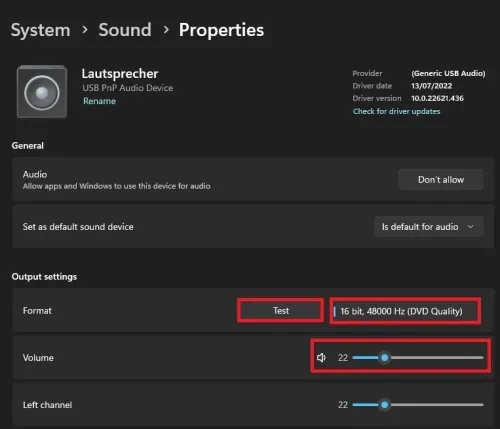Click the Output settings heading
500x429 pixels.
tap(44, 277)
